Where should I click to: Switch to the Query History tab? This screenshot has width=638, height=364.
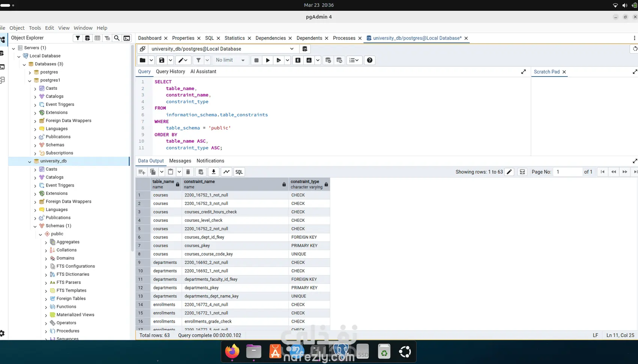tap(170, 72)
